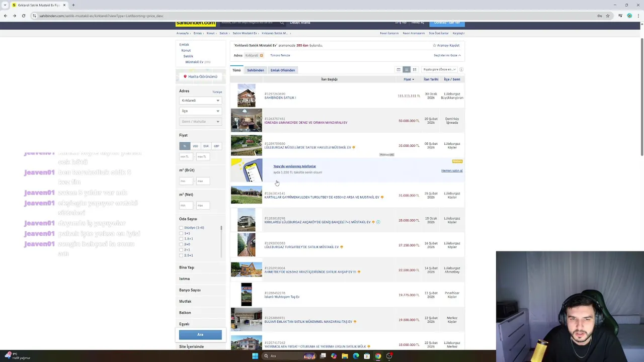Expand the Banyo Sayısı filter

click(x=190, y=290)
